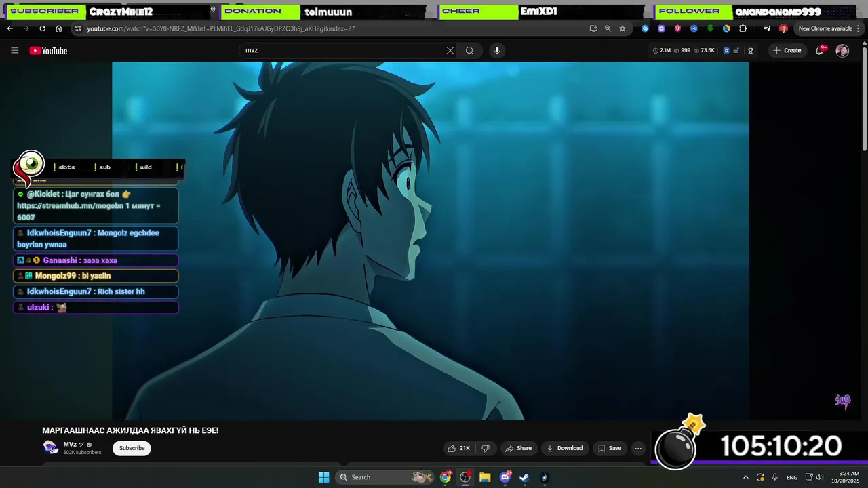Screen dimensions: 868x488
Task: Click the Windows taskbar Search box
Action: 385,477
